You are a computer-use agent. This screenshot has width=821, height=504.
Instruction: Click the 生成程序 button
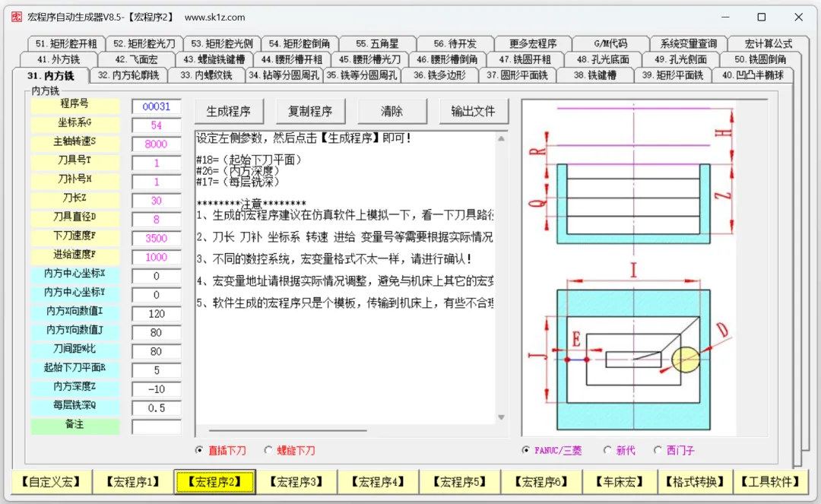[228, 111]
